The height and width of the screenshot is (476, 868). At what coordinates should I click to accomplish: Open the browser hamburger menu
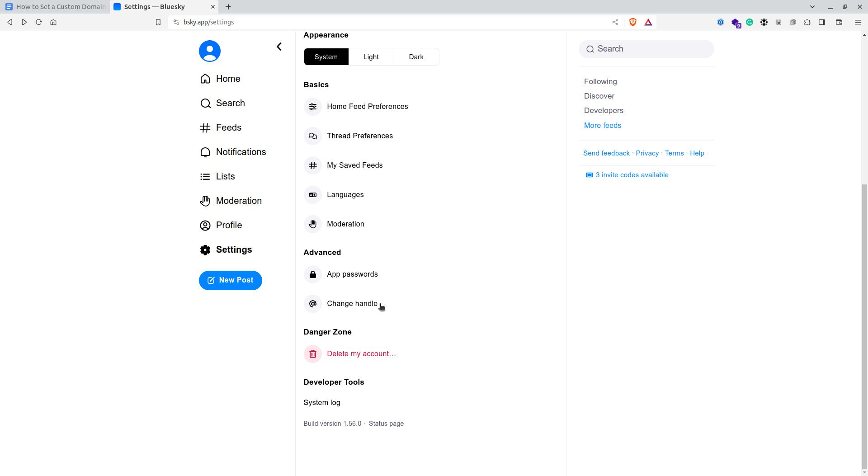click(x=857, y=22)
